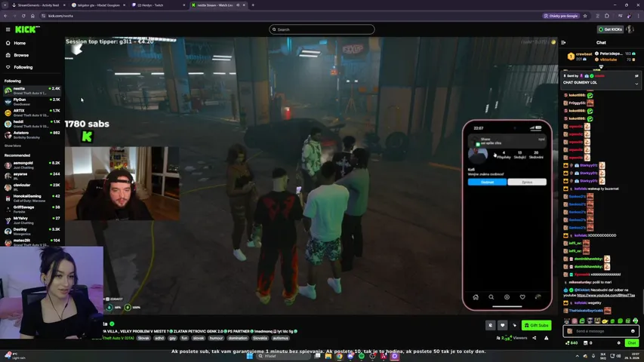The height and width of the screenshot is (362, 644).
Task: Open the nestta channel in the Following list
Action: (x=32, y=90)
